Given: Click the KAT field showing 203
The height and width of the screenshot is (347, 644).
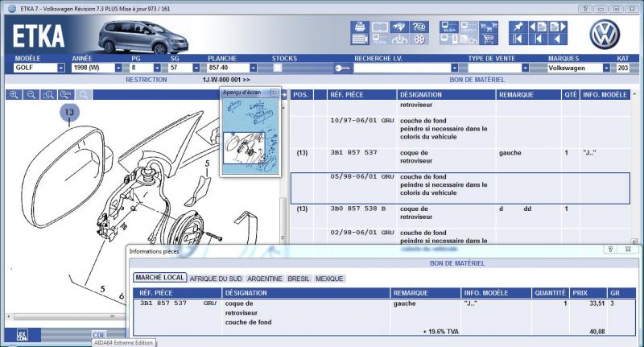Looking at the screenshot, I should (x=622, y=68).
